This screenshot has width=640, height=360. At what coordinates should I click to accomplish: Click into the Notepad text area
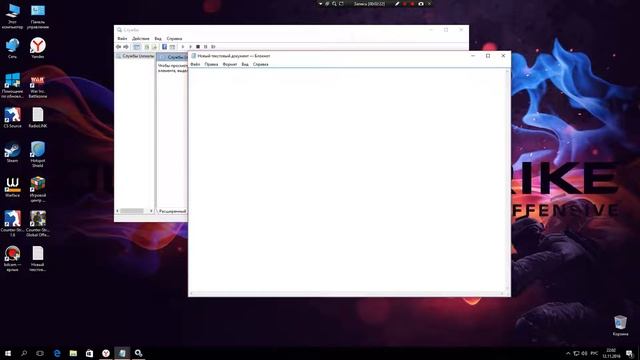click(347, 180)
